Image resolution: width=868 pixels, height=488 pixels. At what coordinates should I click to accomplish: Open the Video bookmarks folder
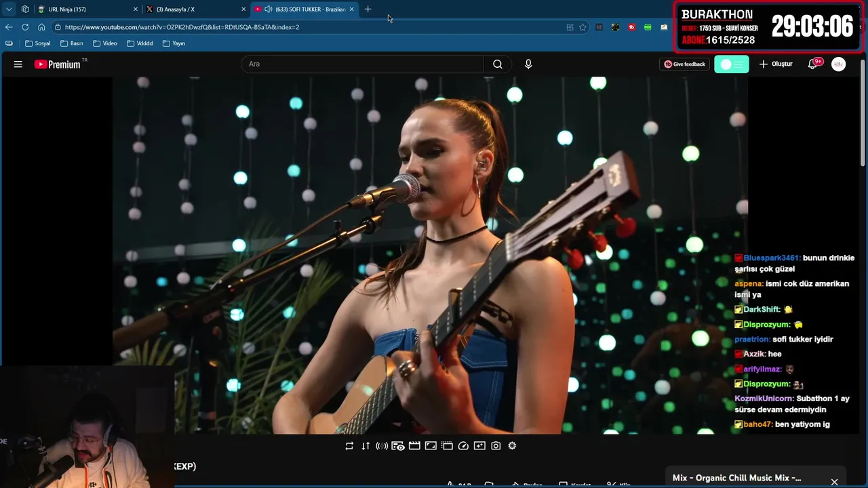point(105,43)
